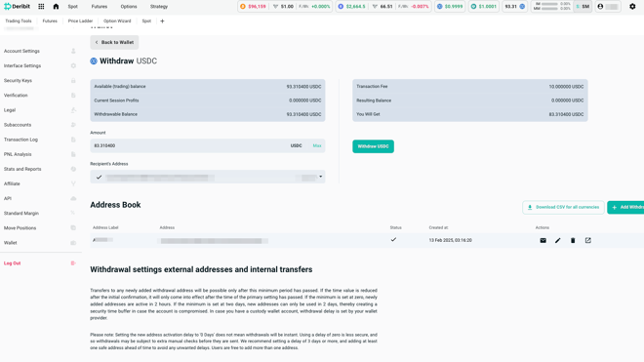The width and height of the screenshot is (644, 362).
Task: Open the Options menu in top navigation
Action: pyautogui.click(x=129, y=7)
